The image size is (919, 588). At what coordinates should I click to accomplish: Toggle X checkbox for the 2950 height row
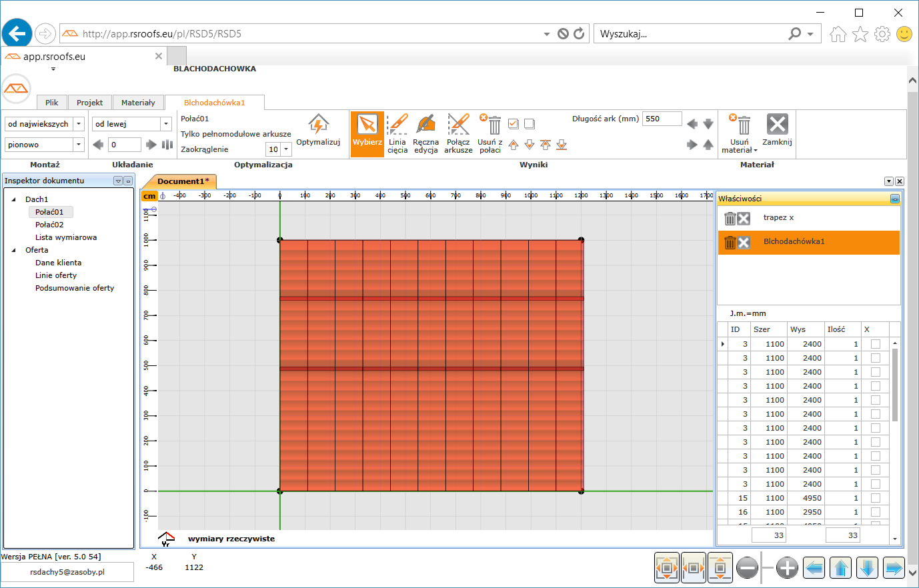876,512
